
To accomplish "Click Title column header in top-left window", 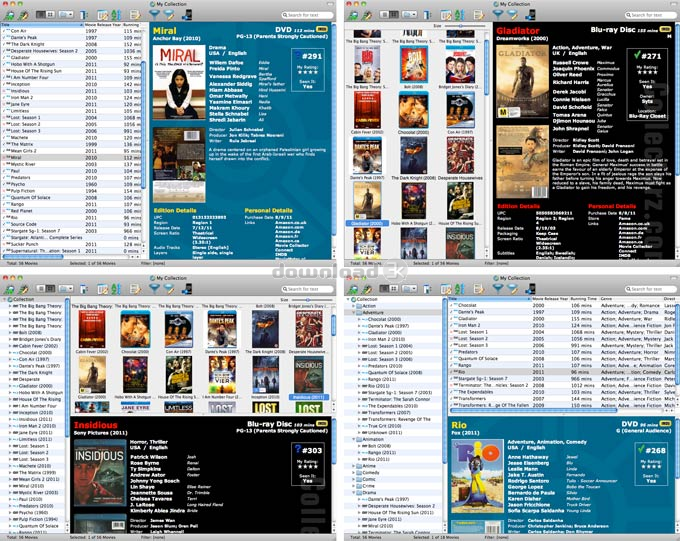I will tap(42, 25).
